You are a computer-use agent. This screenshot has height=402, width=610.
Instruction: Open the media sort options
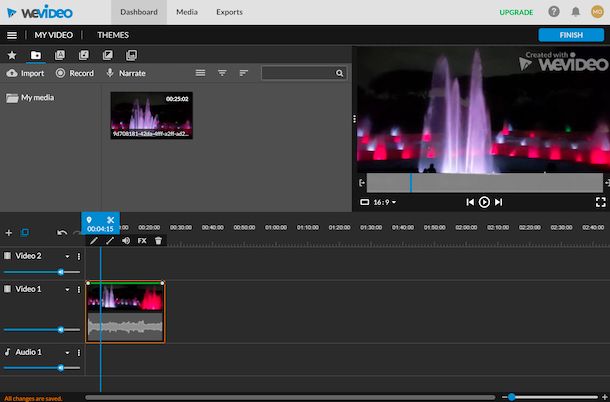(244, 73)
